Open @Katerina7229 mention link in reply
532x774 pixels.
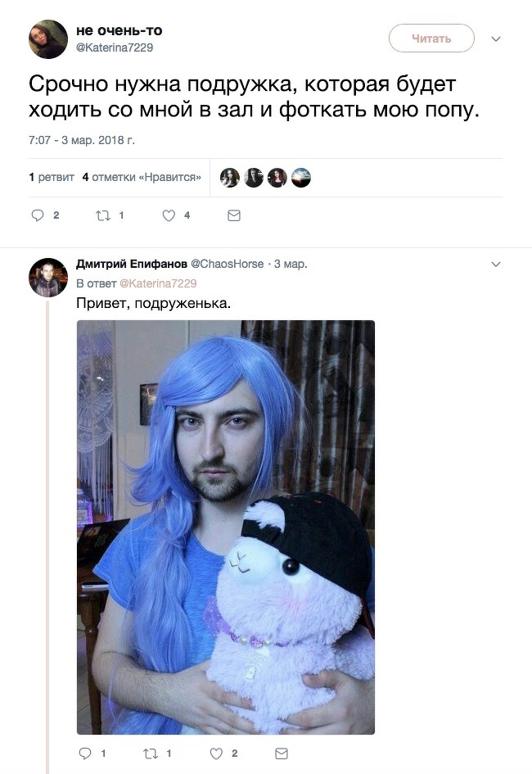click(158, 283)
